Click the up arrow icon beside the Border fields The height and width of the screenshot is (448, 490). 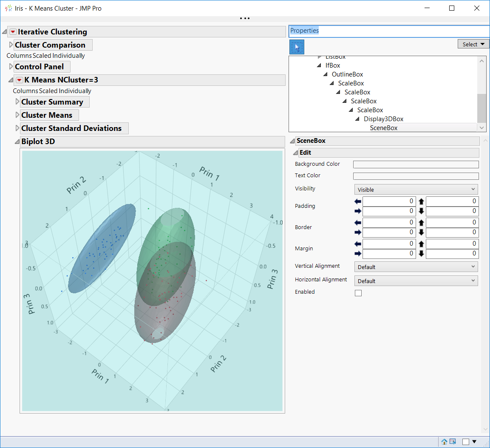pyautogui.click(x=420, y=222)
